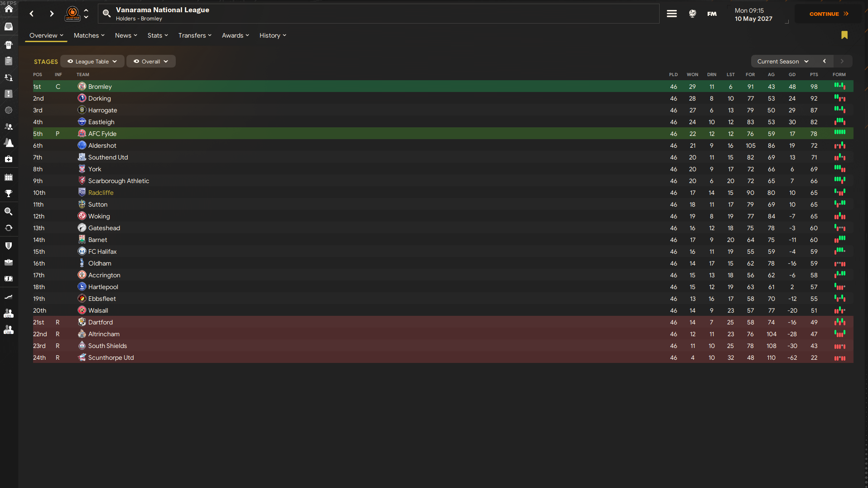868x488 pixels.
Task: Toggle the yellow bookmark icon
Action: click(x=844, y=35)
